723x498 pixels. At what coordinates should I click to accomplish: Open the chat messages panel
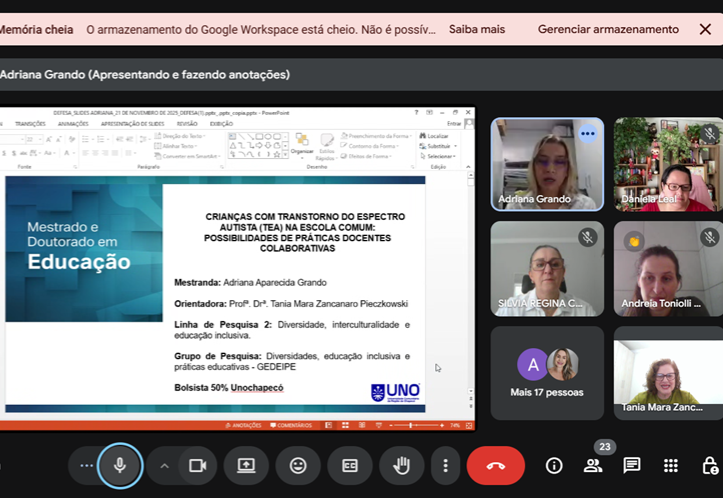(632, 465)
